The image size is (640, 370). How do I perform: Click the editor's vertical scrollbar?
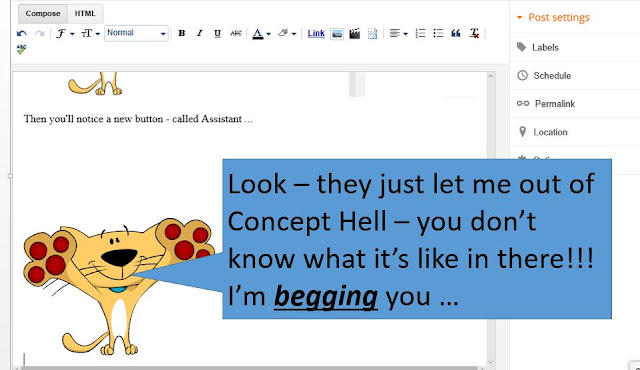coord(491,219)
